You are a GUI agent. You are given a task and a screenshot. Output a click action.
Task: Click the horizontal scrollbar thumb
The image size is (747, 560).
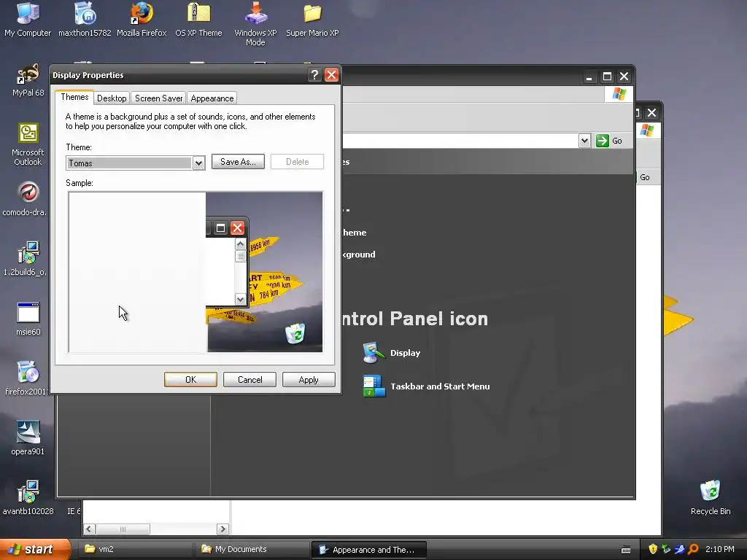pos(123,529)
